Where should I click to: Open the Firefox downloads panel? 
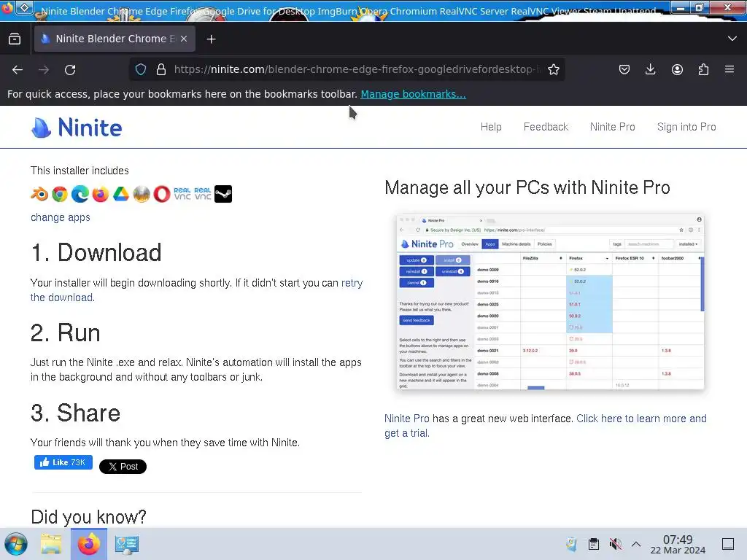[x=650, y=69]
